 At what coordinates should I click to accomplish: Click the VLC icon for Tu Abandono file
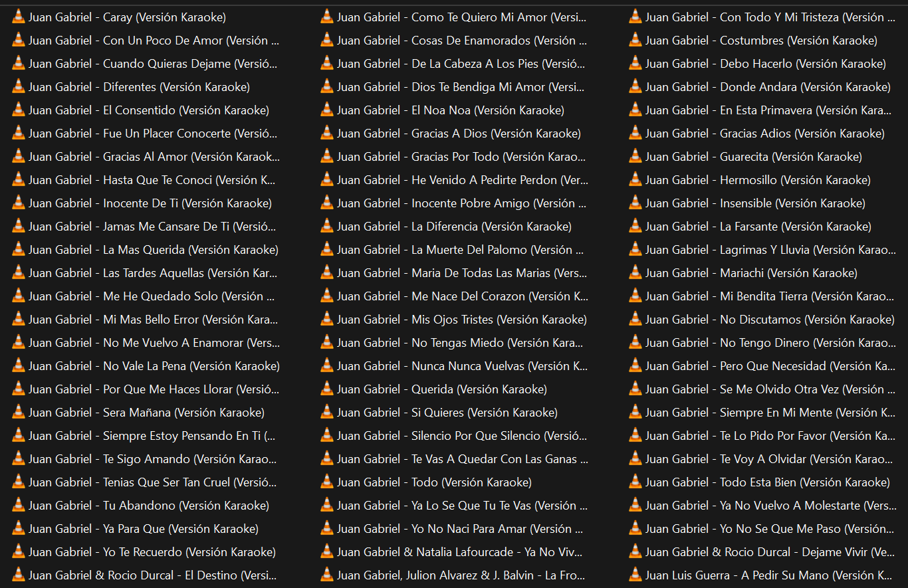point(19,506)
